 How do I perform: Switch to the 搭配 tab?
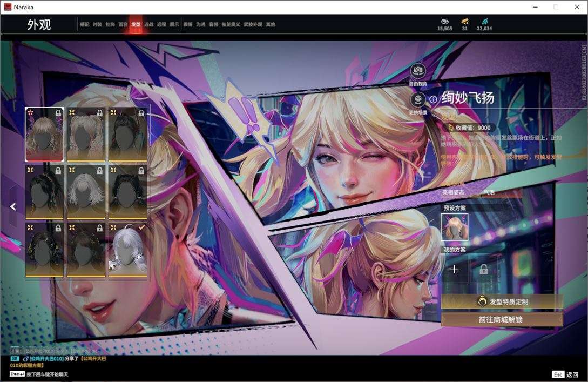[84, 24]
